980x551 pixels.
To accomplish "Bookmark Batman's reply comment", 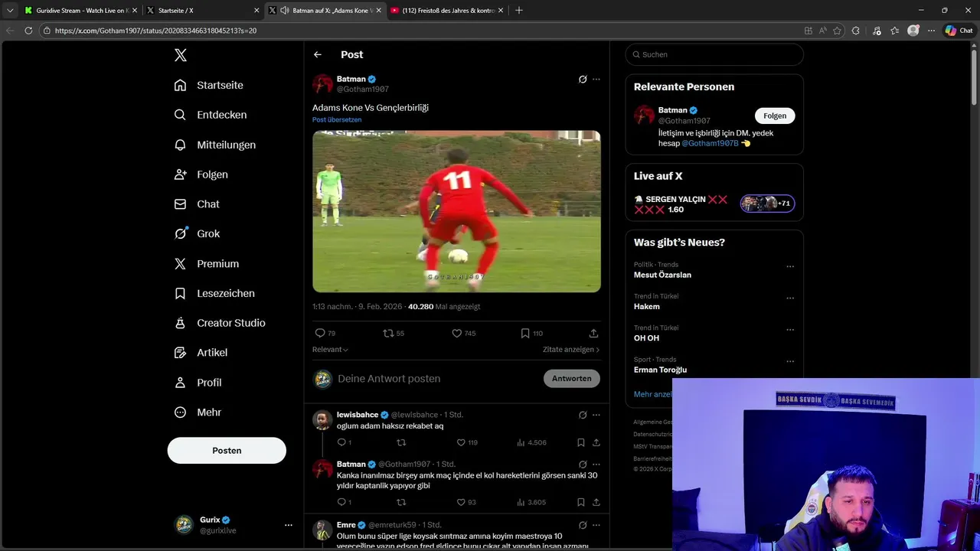I will pyautogui.click(x=581, y=502).
